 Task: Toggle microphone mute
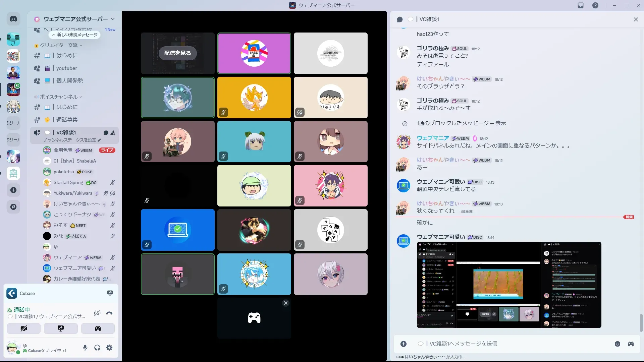pos(85,348)
